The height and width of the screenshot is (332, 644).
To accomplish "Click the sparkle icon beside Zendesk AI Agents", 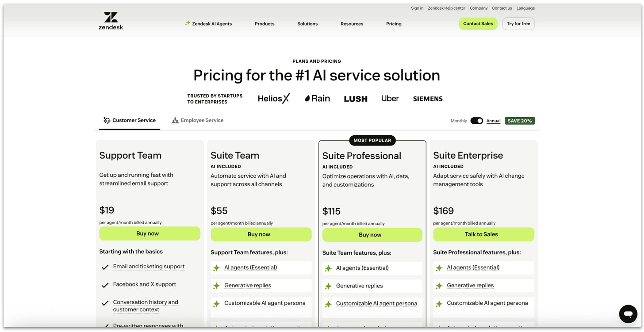I will (188, 23).
